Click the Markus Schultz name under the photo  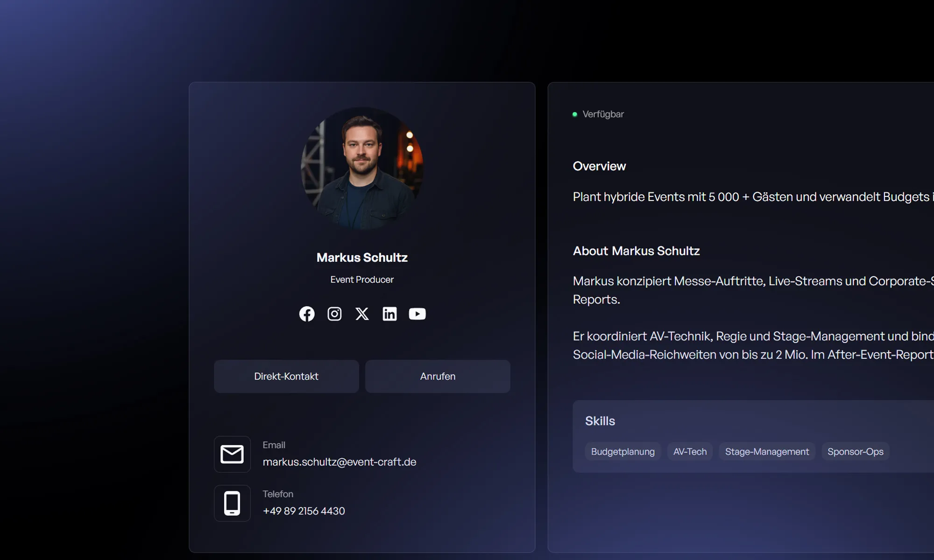coord(362,258)
